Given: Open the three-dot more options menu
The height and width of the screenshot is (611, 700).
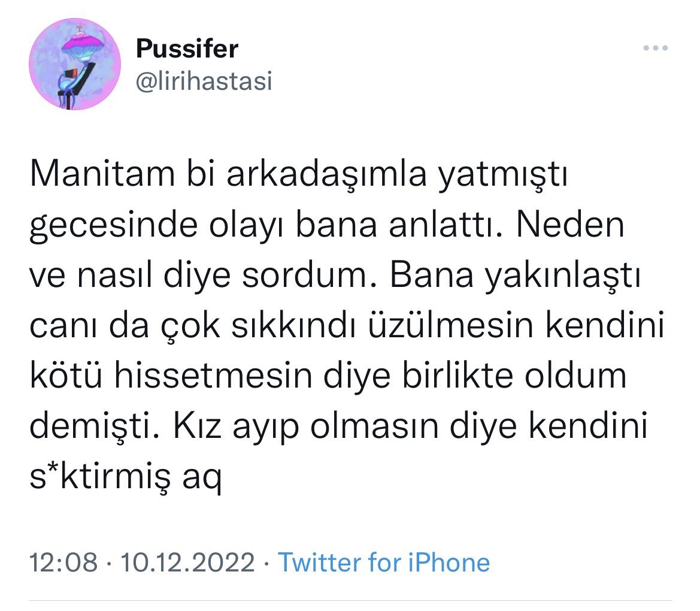Looking at the screenshot, I should (655, 49).
